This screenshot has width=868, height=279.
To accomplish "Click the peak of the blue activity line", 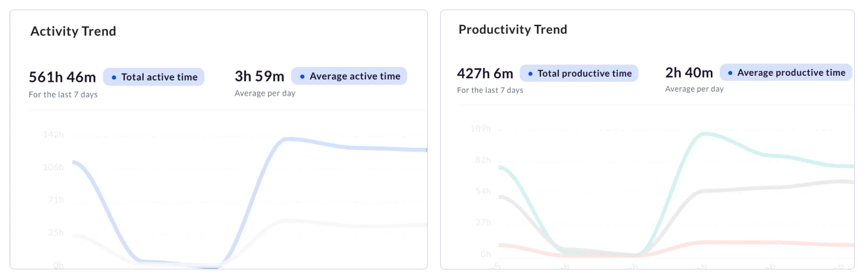I will click(288, 139).
